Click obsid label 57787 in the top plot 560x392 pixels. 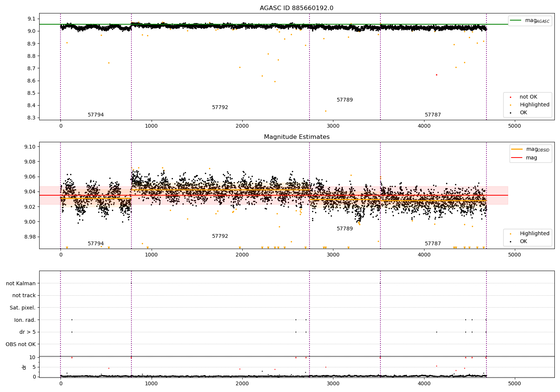(433, 115)
